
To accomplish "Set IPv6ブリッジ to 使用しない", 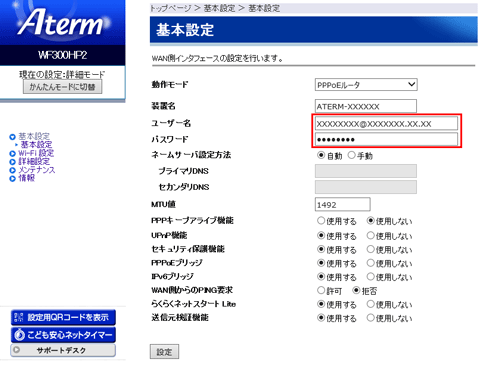I will [370, 277].
